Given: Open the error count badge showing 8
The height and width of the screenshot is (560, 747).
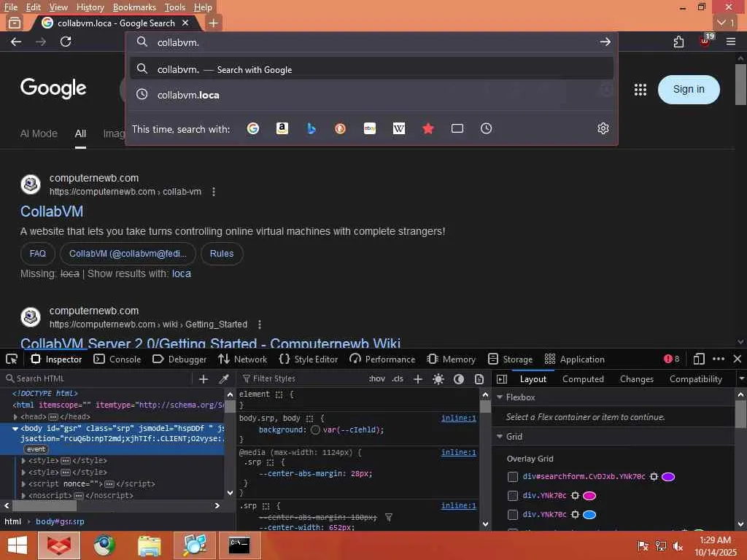Looking at the screenshot, I should 672,359.
